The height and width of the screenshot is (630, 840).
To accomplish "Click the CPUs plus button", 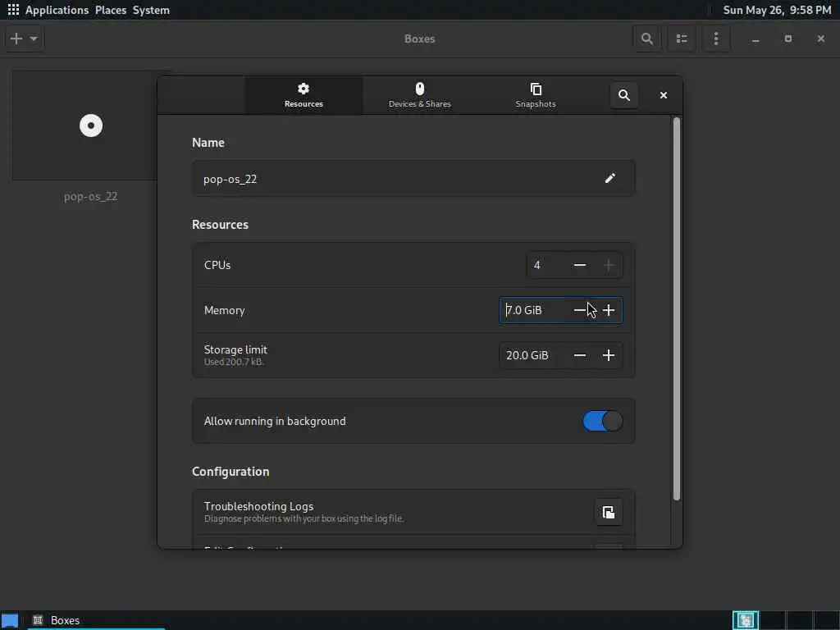I will pos(609,265).
